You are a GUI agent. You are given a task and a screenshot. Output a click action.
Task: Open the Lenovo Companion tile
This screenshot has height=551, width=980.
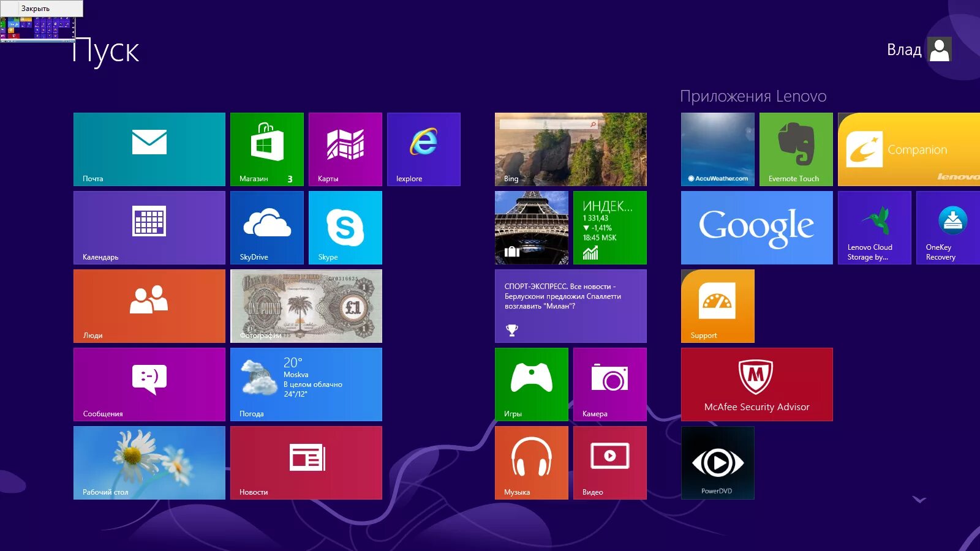click(909, 149)
